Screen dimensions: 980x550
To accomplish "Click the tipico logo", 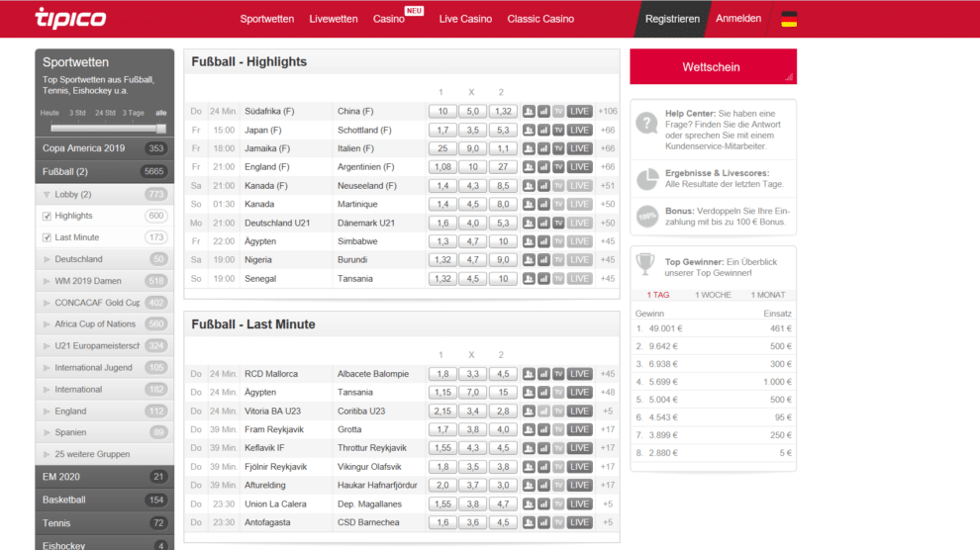I will point(70,18).
